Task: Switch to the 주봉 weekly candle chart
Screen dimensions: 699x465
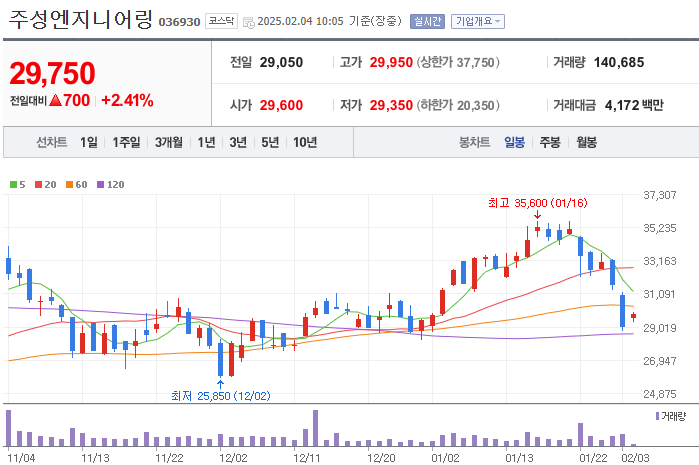Action: point(550,142)
